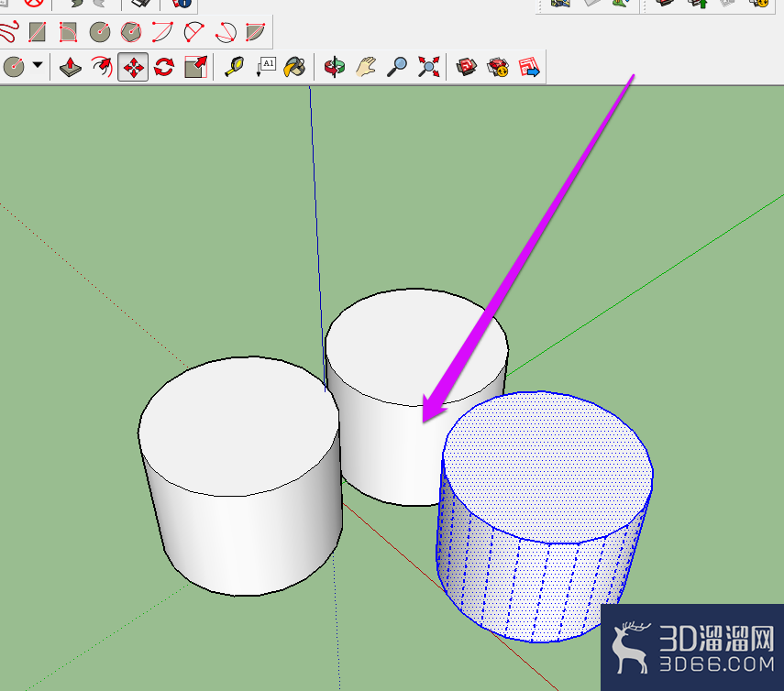Viewport: 784px width, 691px height.
Task: Select the Freehand drawing tool
Action: 8,32
